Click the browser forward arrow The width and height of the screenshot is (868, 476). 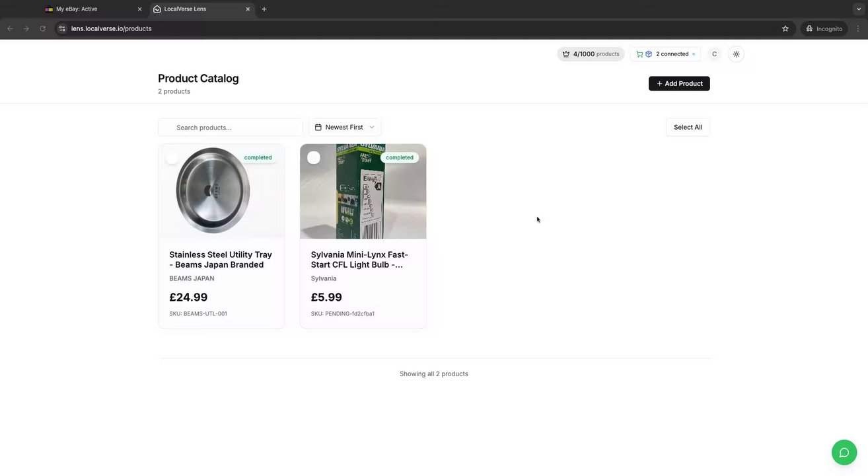pos(26,28)
